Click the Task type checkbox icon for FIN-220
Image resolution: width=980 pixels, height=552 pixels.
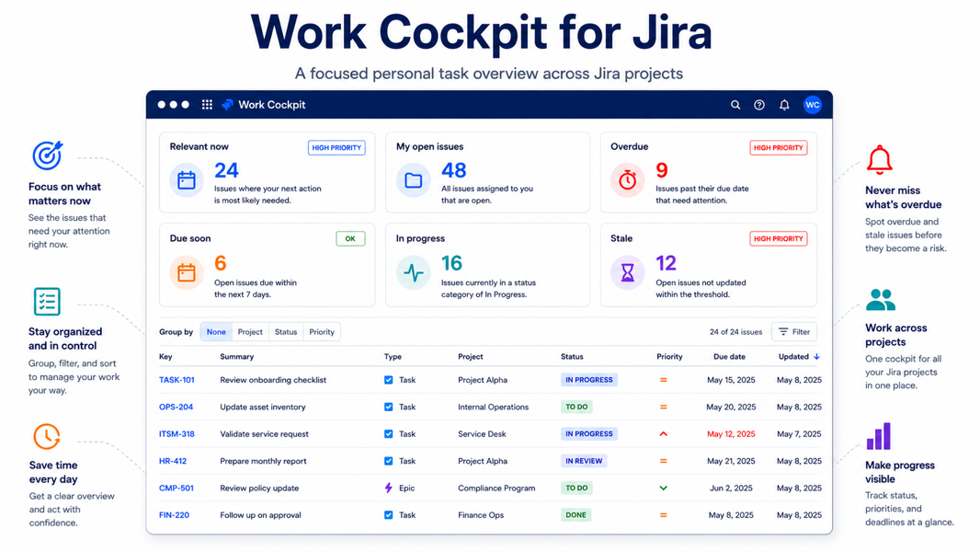(388, 515)
